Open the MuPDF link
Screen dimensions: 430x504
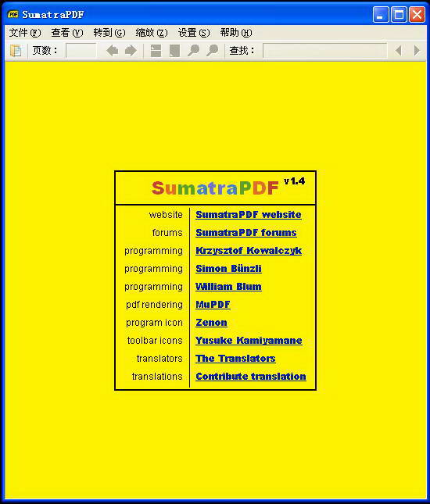[x=213, y=305]
